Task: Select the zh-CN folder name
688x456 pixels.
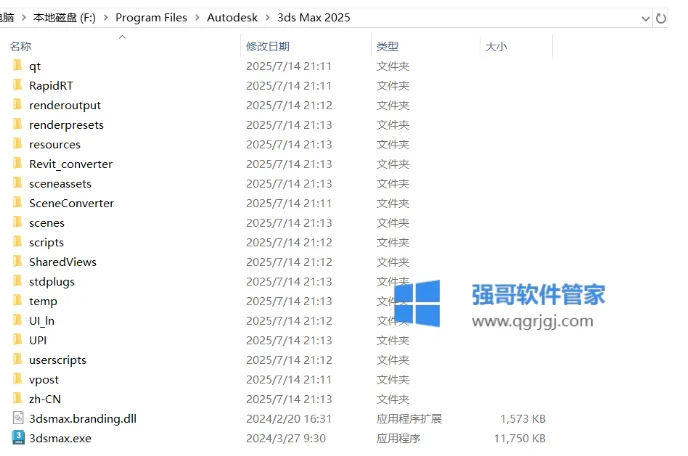Action: (x=45, y=399)
